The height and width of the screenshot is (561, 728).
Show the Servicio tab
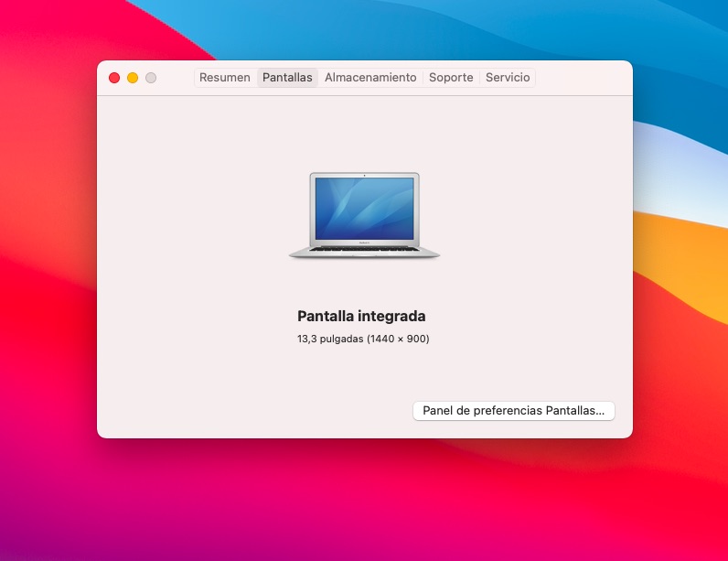(x=508, y=78)
